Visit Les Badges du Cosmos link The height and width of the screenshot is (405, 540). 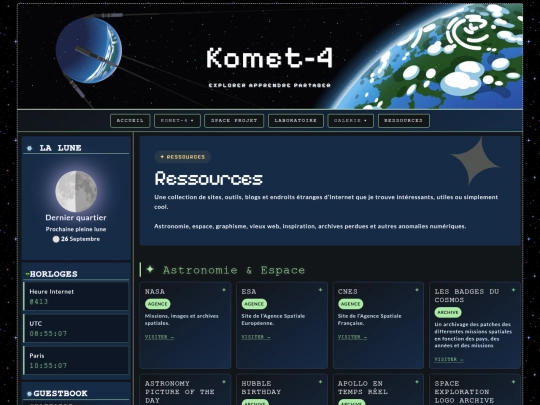tap(448, 359)
